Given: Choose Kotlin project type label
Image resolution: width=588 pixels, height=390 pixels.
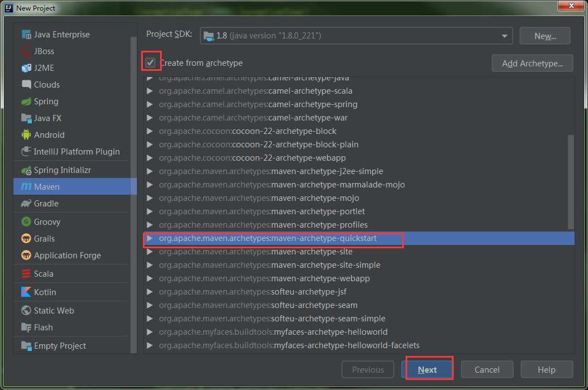Looking at the screenshot, I should (45, 292).
